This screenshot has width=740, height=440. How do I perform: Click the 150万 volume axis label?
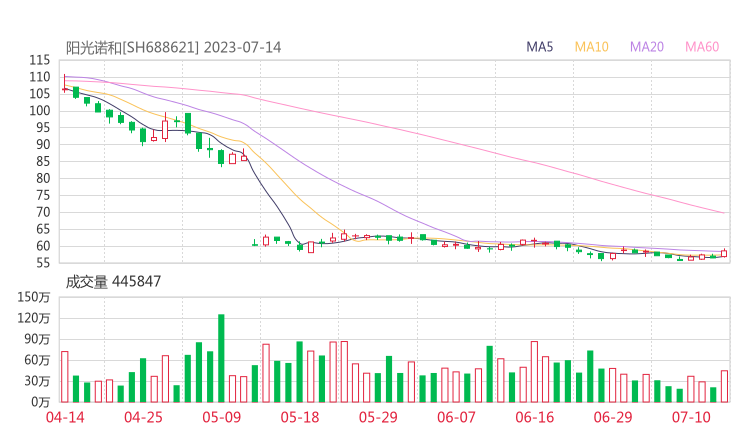point(34,297)
